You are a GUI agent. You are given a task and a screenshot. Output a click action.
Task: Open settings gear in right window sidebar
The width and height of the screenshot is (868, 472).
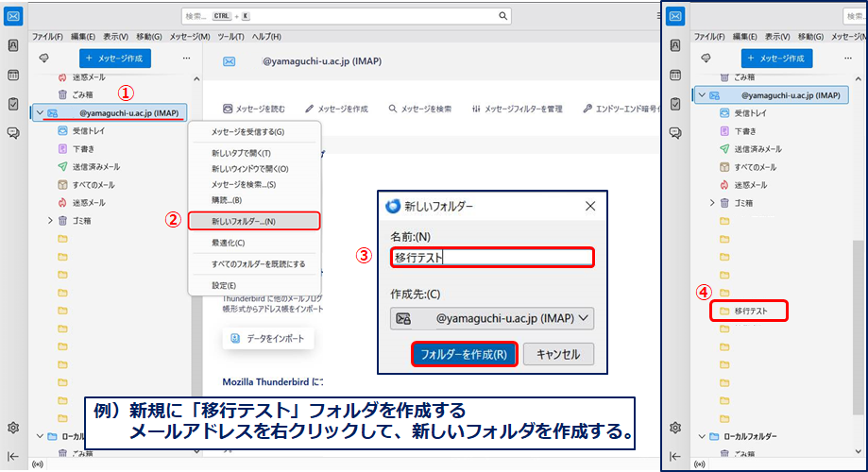tap(675, 428)
